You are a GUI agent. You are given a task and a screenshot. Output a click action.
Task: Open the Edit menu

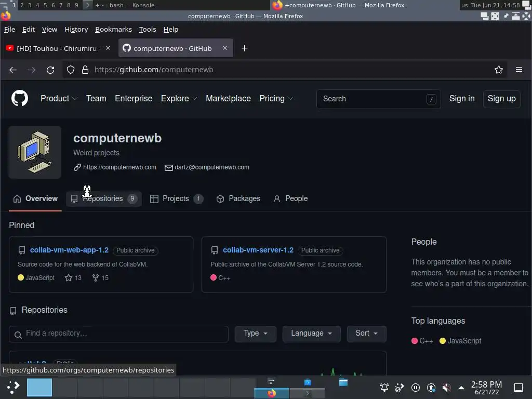[x=29, y=30]
